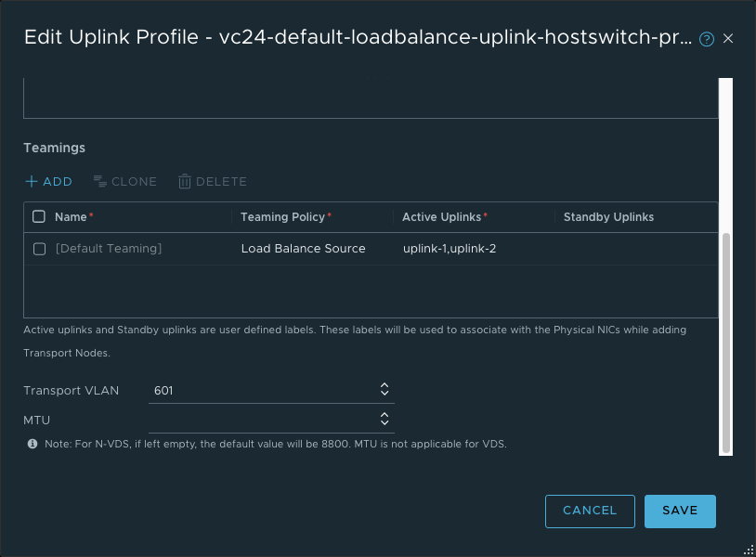Sort by the Active Uplinks column header
The image size is (756, 557).
click(441, 217)
